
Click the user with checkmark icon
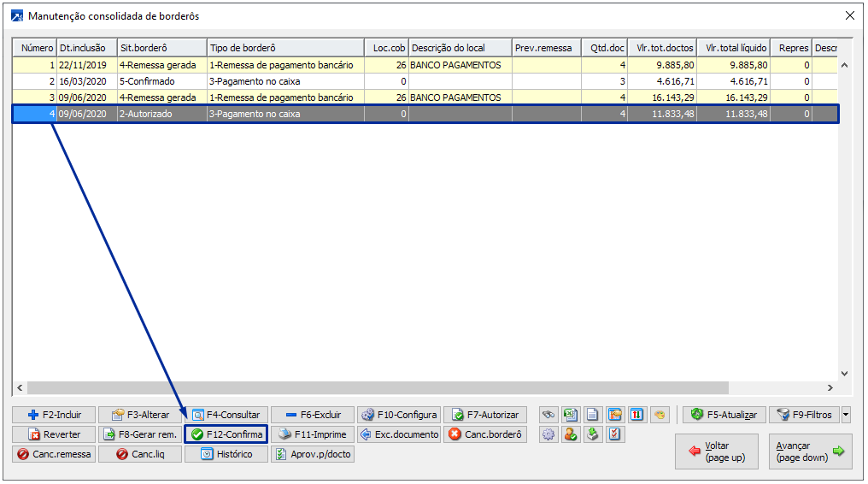pos(570,434)
